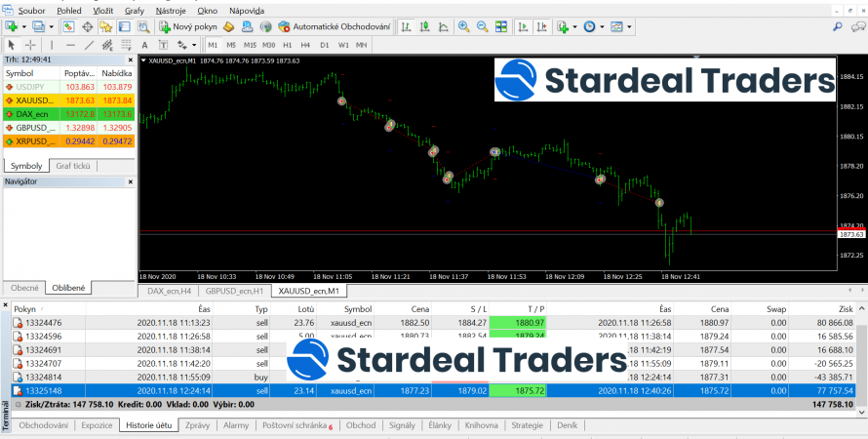Select the M15 timeframe button

(x=250, y=45)
